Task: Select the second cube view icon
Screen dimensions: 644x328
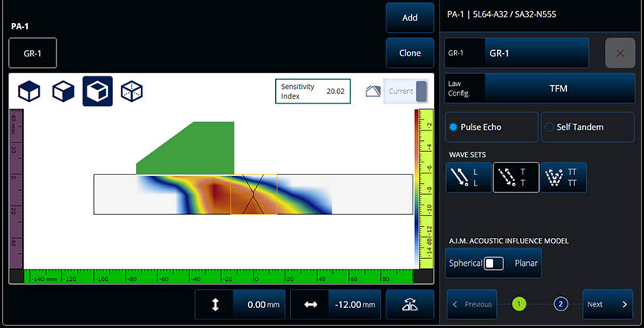Action: pos(64,92)
